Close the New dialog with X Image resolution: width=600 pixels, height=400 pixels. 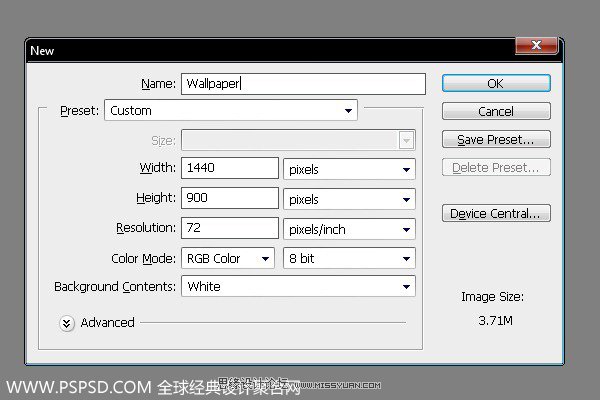click(x=536, y=46)
